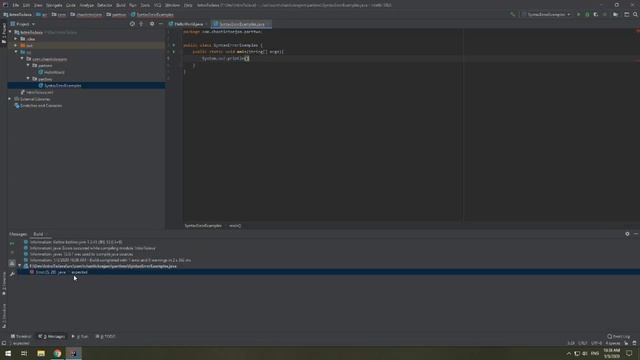Hide the Project tool window

pyautogui.click(x=161, y=24)
